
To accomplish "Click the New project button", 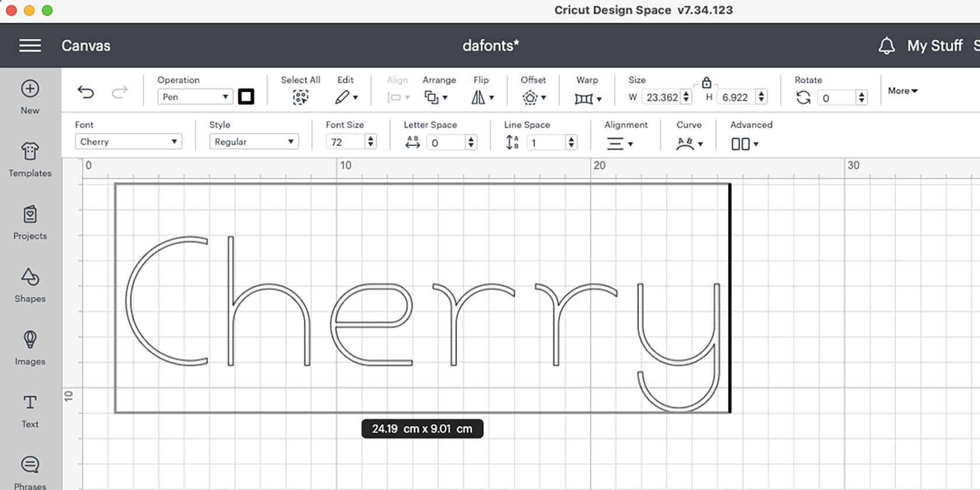I will pyautogui.click(x=30, y=97).
